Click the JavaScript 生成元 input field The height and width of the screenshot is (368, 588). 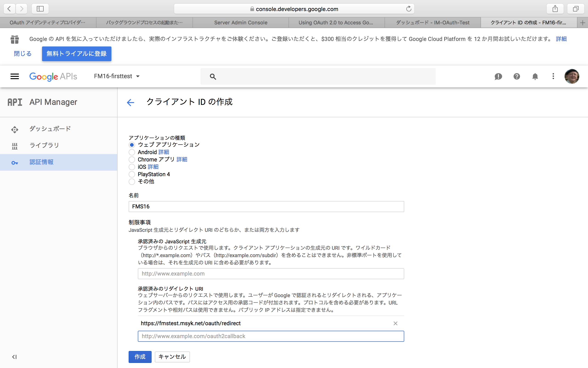pos(271,274)
